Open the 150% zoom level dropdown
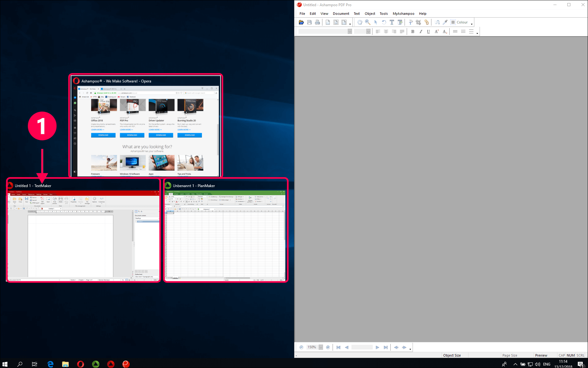The image size is (588, 368). [321, 347]
